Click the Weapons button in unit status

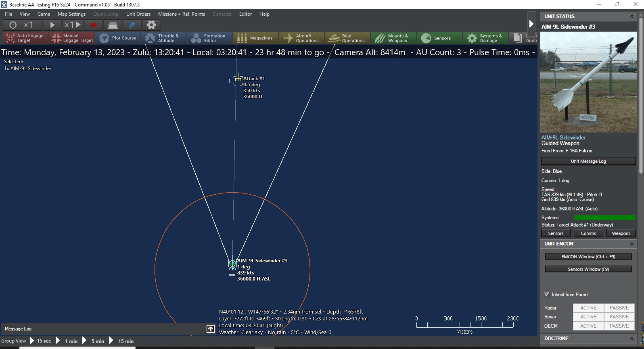[x=621, y=233]
